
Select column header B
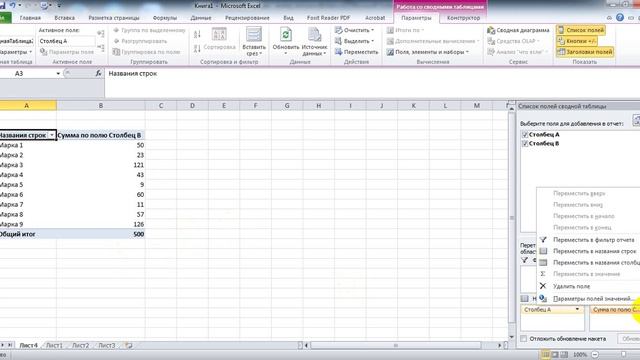(101, 106)
